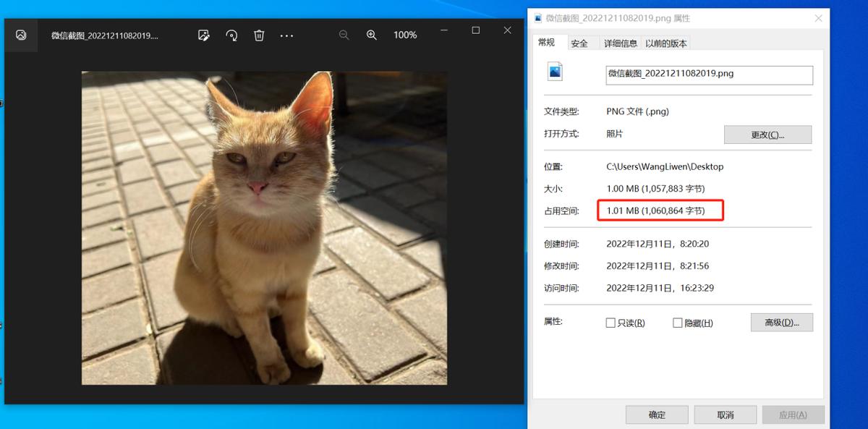Apply changes with 应用 button
The image size is (868, 429).
click(x=793, y=414)
